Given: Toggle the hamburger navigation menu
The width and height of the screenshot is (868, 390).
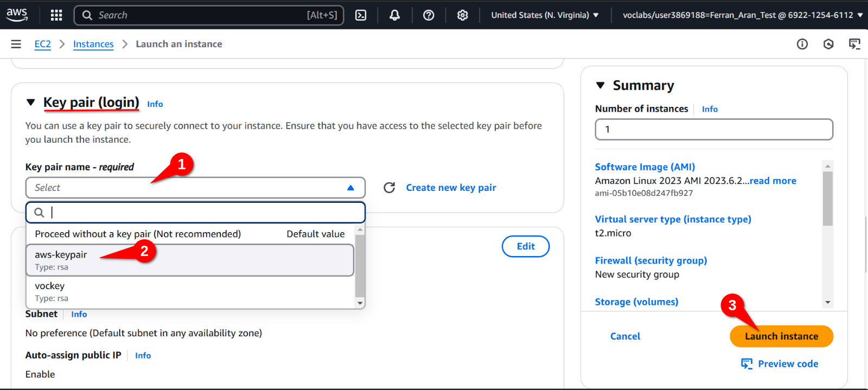Looking at the screenshot, I should click(16, 44).
